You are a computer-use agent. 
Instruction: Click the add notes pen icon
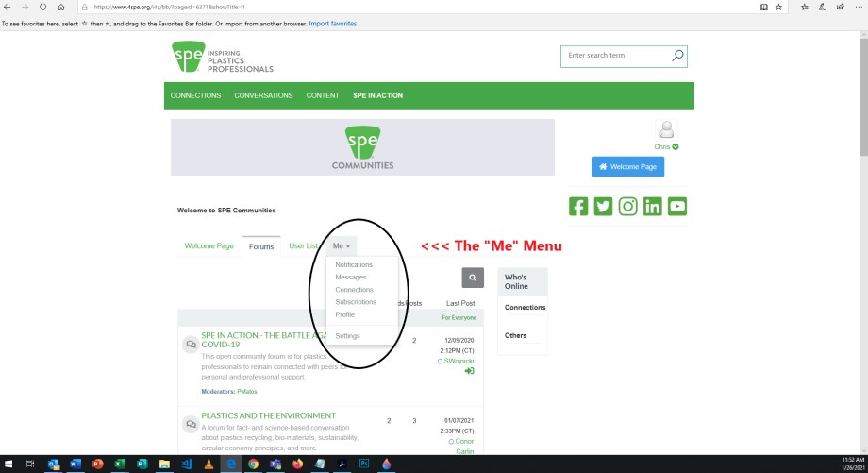pos(823,8)
